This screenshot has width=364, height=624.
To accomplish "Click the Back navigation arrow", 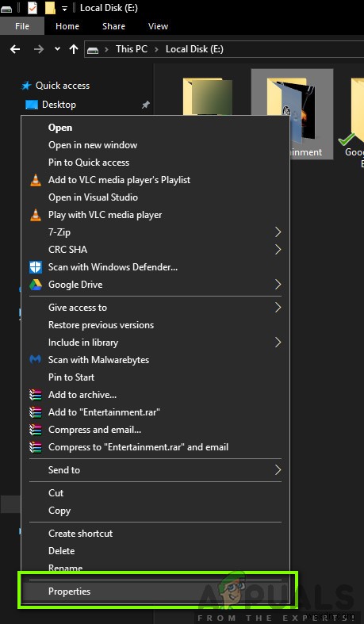I will (15, 49).
